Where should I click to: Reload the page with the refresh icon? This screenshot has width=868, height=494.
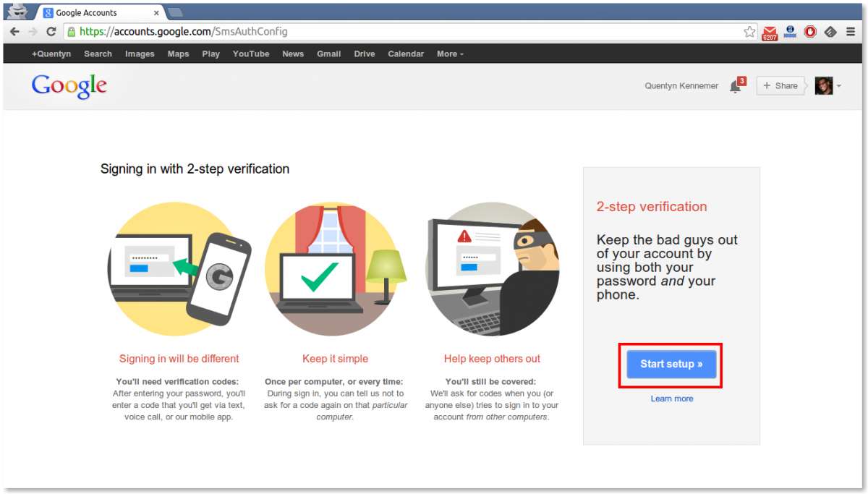(51, 32)
